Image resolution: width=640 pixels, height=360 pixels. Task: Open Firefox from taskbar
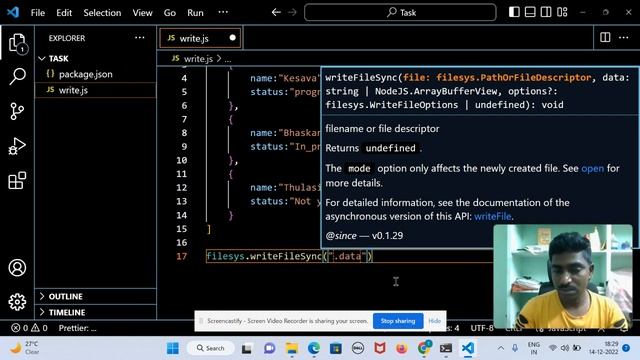point(402,349)
